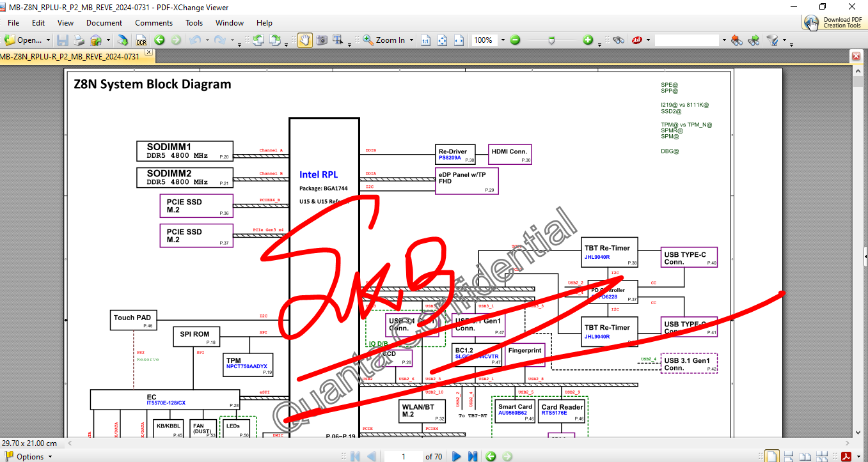
Task: Open the search box history dropdown
Action: [x=724, y=40]
